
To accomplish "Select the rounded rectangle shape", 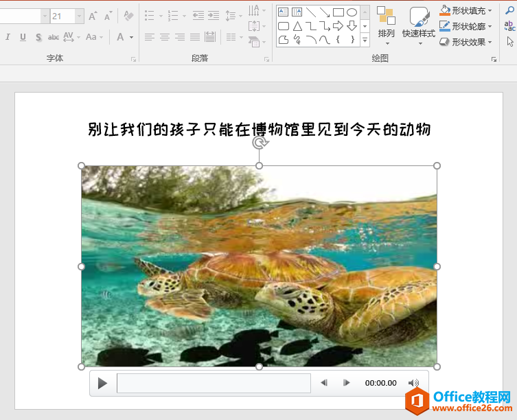I will pos(284,26).
